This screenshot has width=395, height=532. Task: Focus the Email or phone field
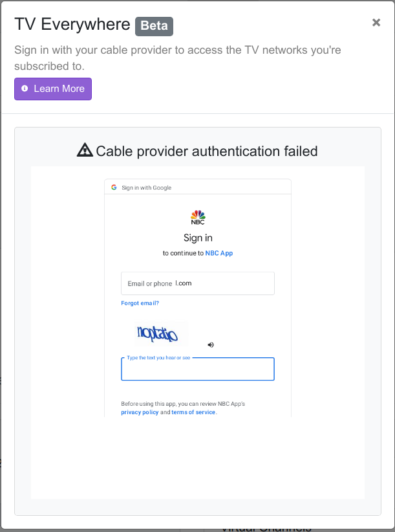pos(198,283)
